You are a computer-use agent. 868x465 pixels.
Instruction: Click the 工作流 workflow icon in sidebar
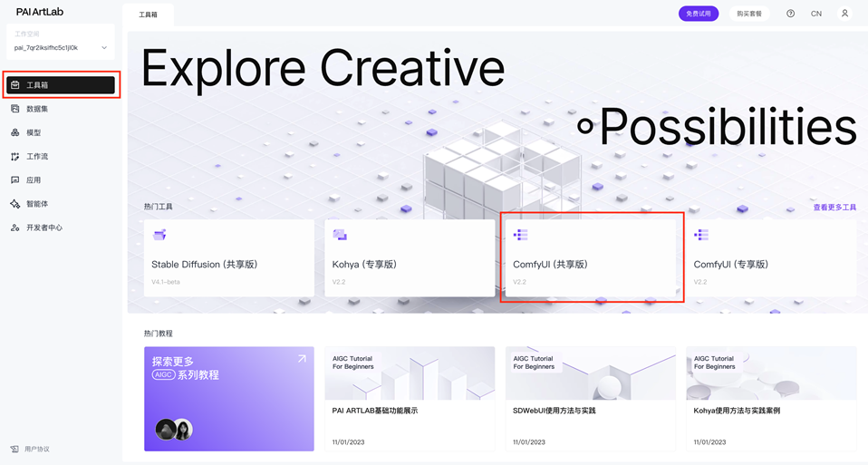(x=14, y=157)
